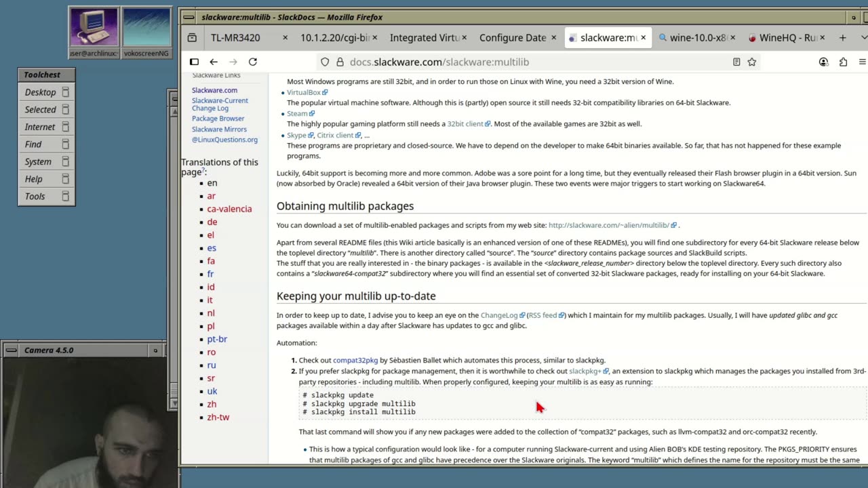The width and height of the screenshot is (868, 488).
Task: Bookmark this page with the star
Action: tap(751, 62)
